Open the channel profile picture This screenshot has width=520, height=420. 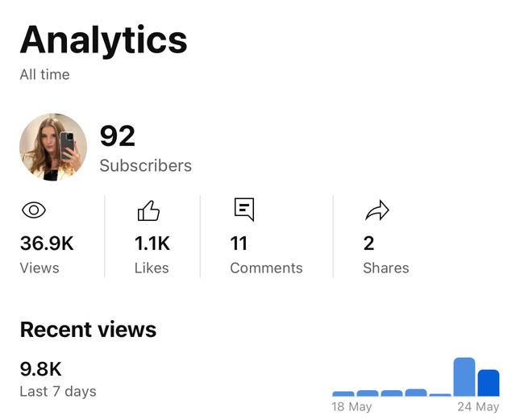tap(53, 147)
